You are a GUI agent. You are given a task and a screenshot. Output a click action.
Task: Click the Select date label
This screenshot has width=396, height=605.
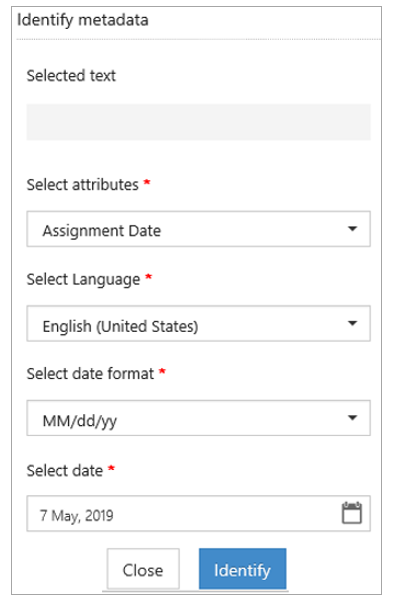65,471
